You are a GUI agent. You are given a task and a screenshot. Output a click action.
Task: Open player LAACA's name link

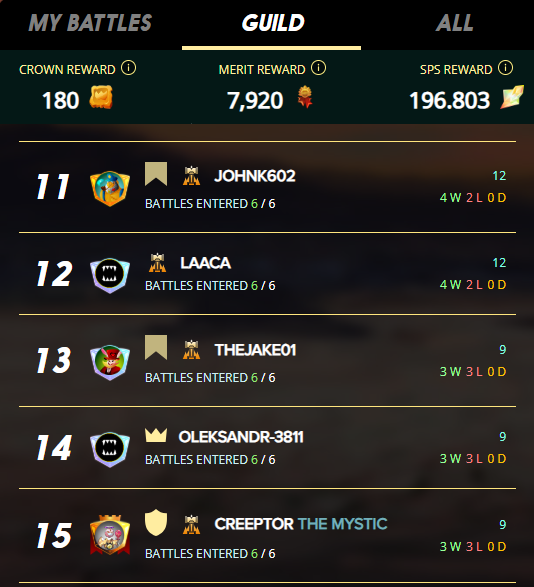point(205,263)
